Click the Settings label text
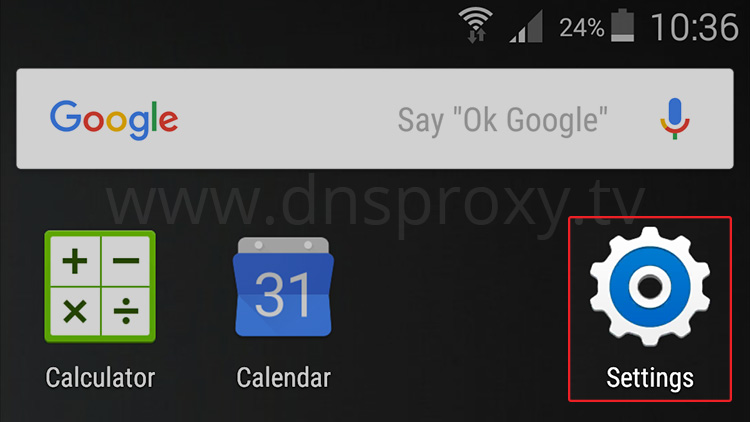Viewport: 750px width, 422px height. 650,378
